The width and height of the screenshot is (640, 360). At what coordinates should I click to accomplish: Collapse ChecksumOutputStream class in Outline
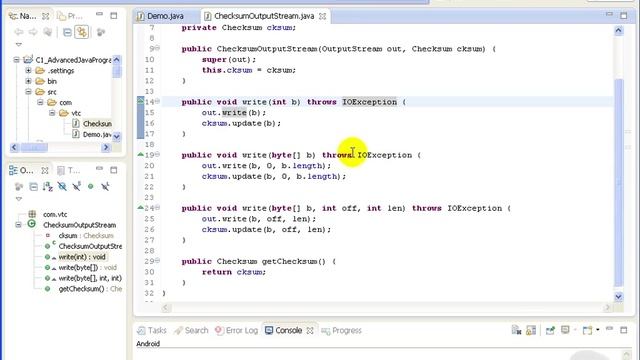coord(18,225)
